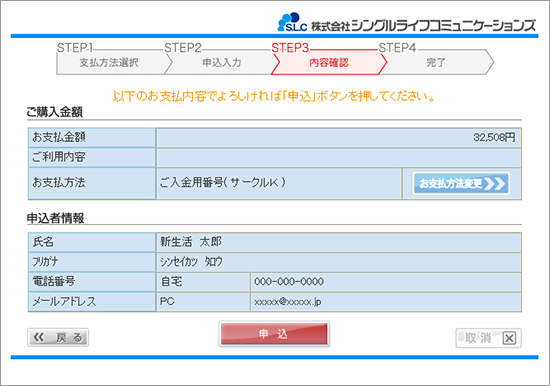Click the SLC company logo icon
Image resolution: width=550 pixels, height=386 pixels.
coord(292,22)
